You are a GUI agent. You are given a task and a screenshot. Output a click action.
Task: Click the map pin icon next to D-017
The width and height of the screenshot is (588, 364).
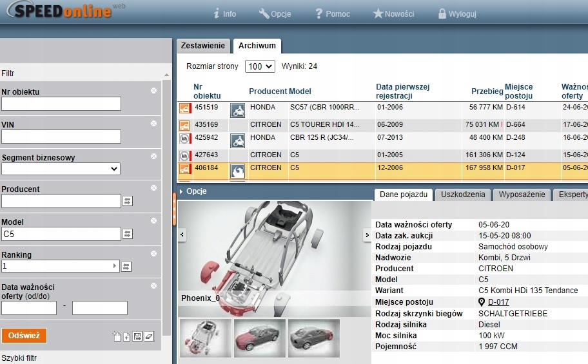[482, 302]
